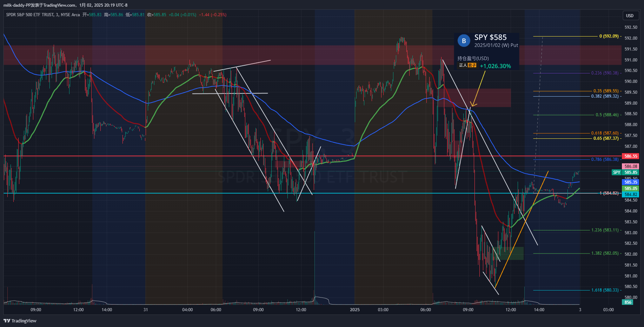The image size is (644, 327).
Task: Click the 31 date marker on time axis
Action: (x=146, y=310)
